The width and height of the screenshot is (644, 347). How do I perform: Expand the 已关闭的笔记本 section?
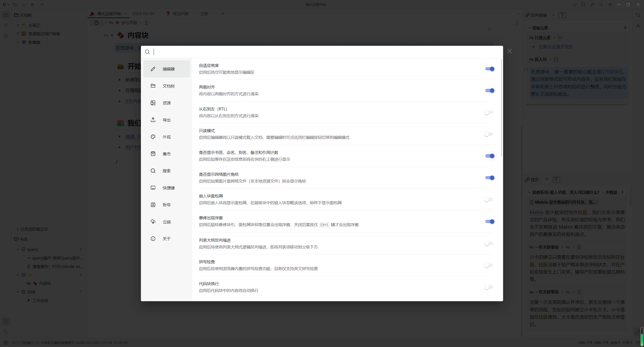click(18, 229)
